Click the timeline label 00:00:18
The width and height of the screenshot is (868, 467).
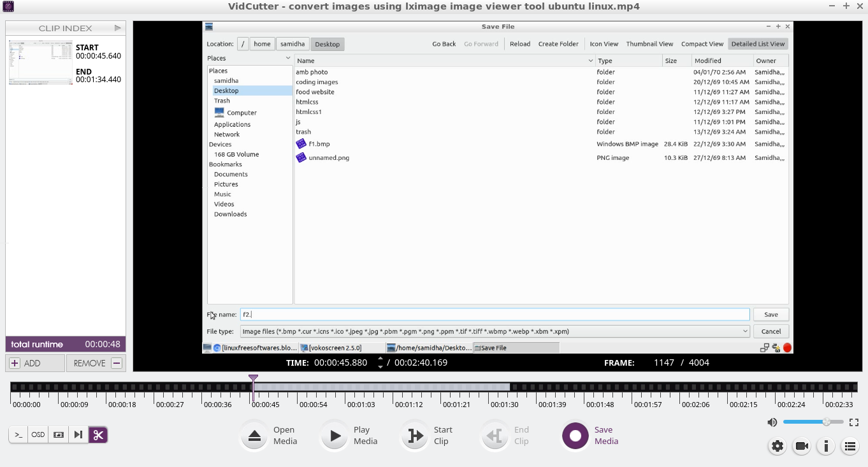(122, 405)
